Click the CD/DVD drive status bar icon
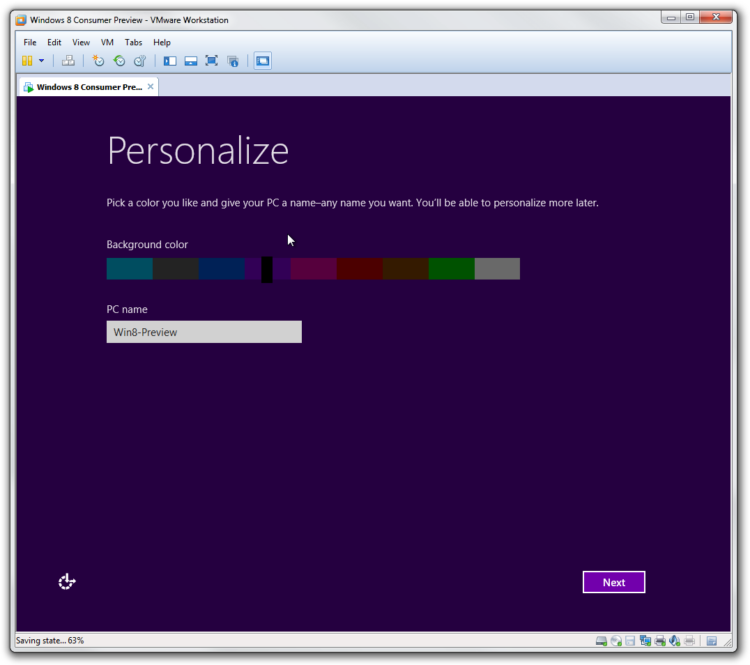The height and width of the screenshot is (665, 750). (616, 641)
